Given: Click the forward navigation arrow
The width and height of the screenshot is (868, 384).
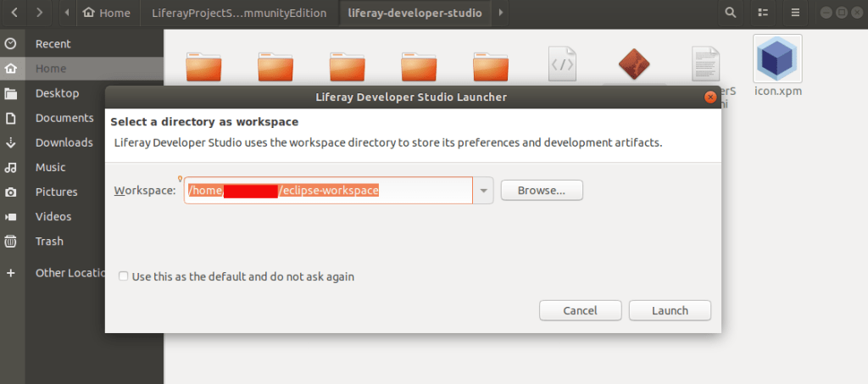Looking at the screenshot, I should pos(42,13).
